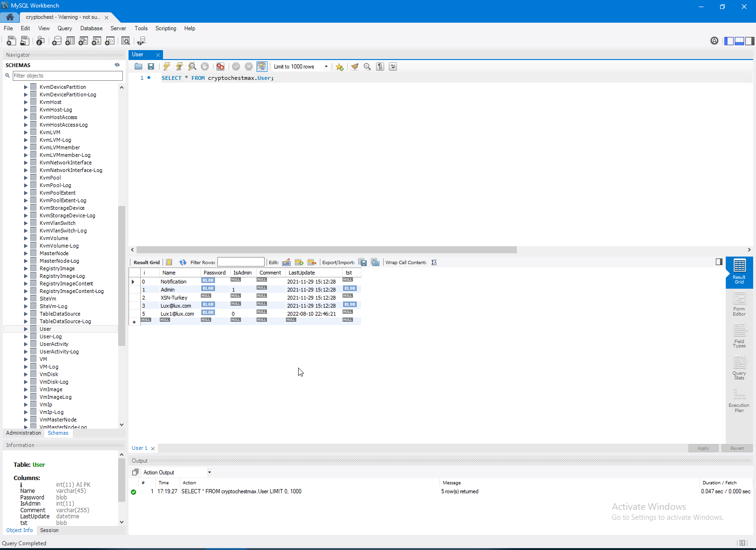
Task: Switch to the Session tab
Action: (x=50, y=530)
